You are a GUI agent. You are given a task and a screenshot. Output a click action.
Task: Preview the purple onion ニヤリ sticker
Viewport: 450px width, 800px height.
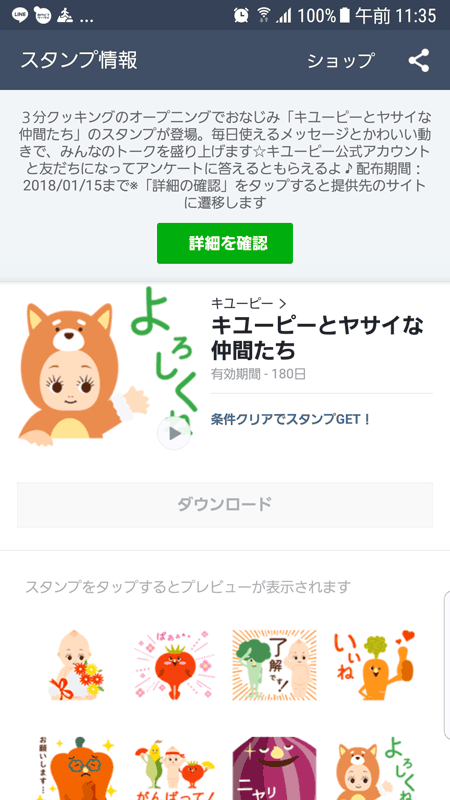(274, 768)
